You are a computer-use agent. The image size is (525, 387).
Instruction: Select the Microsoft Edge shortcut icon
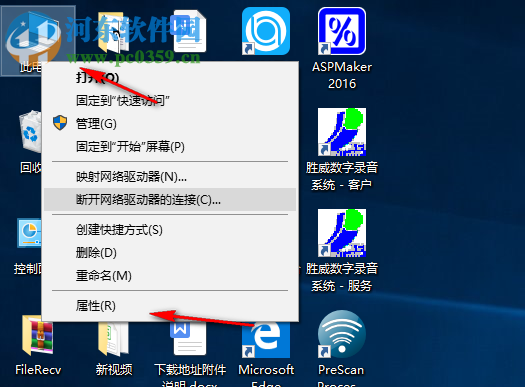266,339
